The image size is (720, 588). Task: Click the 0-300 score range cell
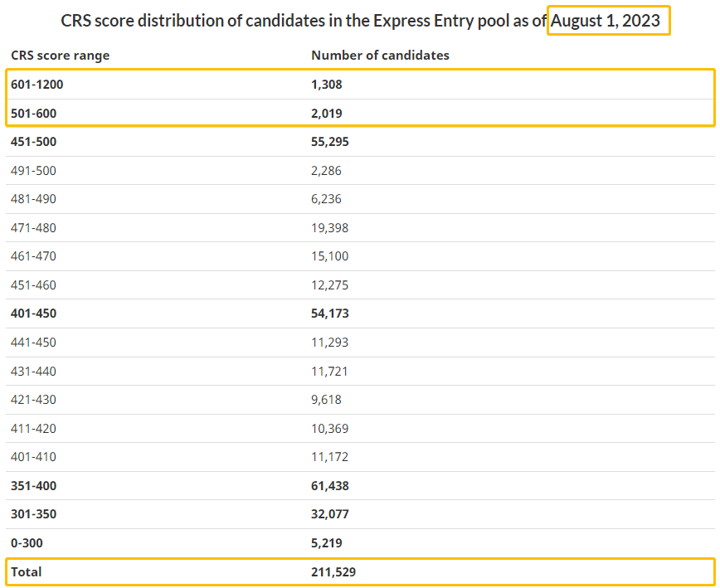click(28, 543)
